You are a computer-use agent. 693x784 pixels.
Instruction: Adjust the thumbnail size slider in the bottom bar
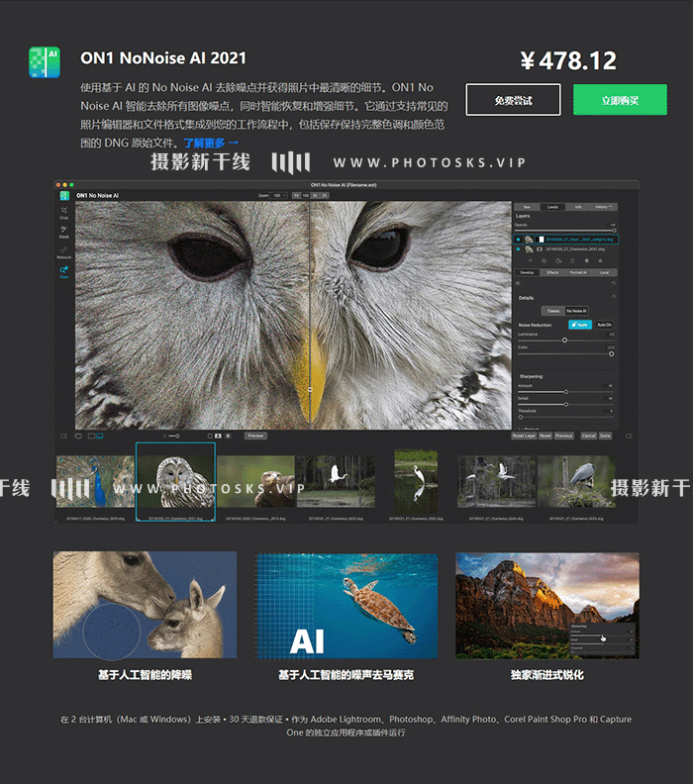click(x=172, y=436)
